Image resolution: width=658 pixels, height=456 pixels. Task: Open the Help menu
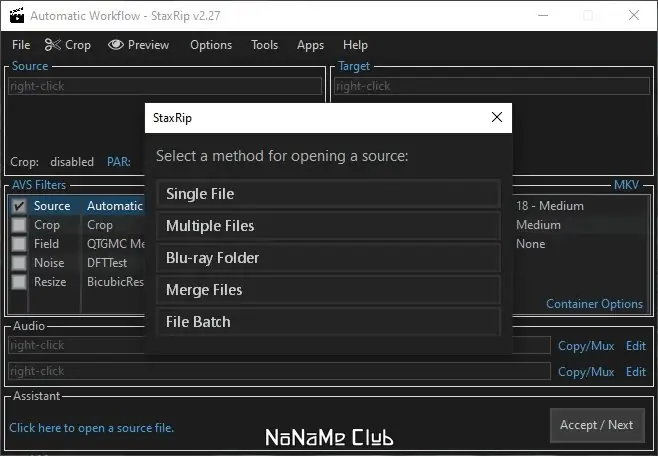[355, 45]
